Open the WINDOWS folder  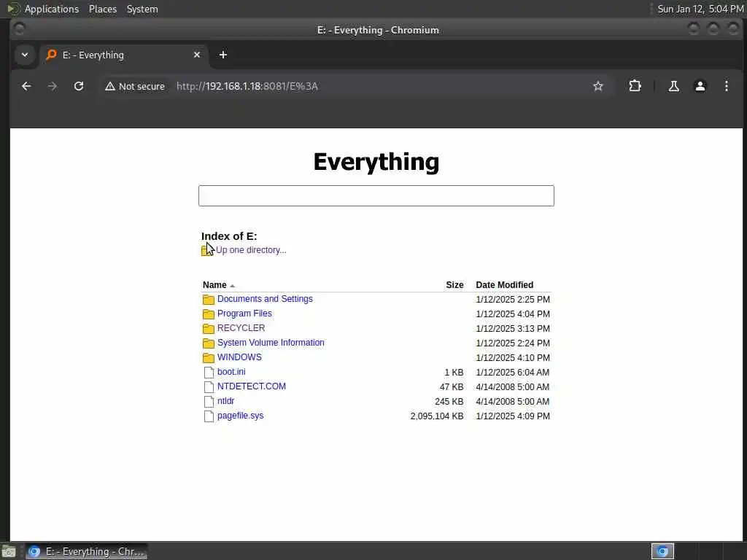(x=239, y=357)
